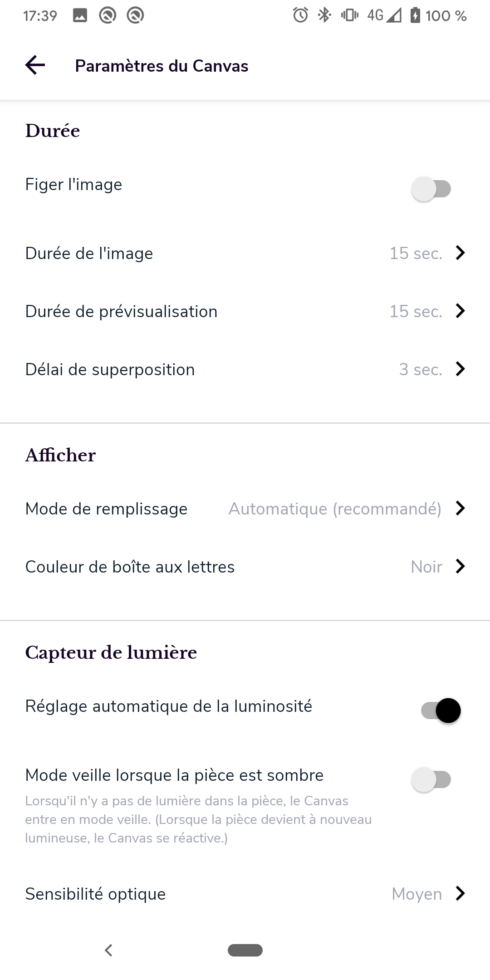Tap the 4G signal strength icon
The image size is (490, 980).
[x=384, y=15]
